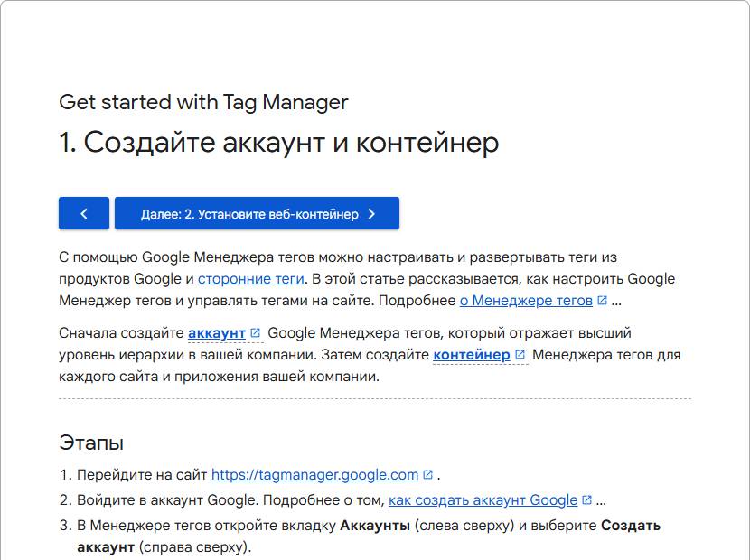Visit the https://tagmanager.google.com link
The image size is (750, 560).
[314, 475]
